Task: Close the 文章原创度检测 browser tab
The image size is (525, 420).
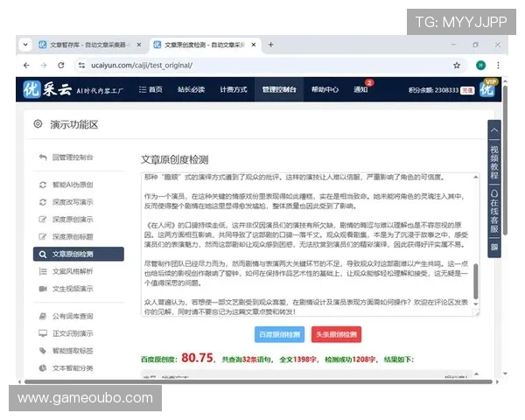Action: tap(254, 45)
